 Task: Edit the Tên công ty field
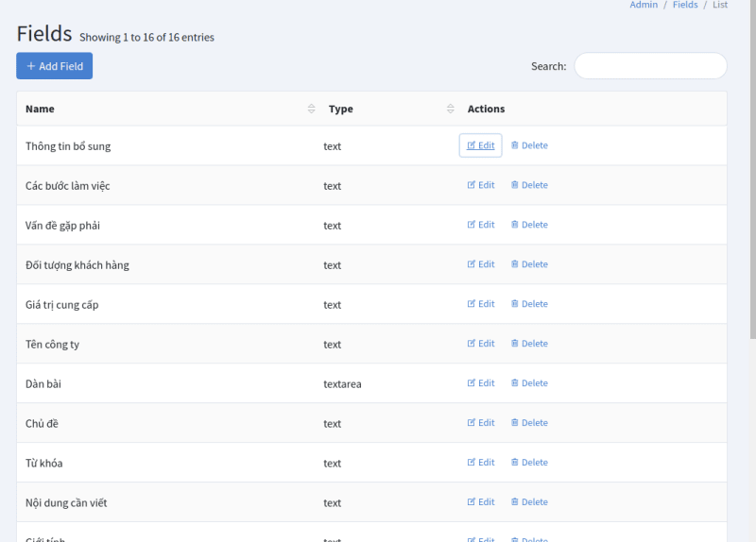(x=481, y=343)
